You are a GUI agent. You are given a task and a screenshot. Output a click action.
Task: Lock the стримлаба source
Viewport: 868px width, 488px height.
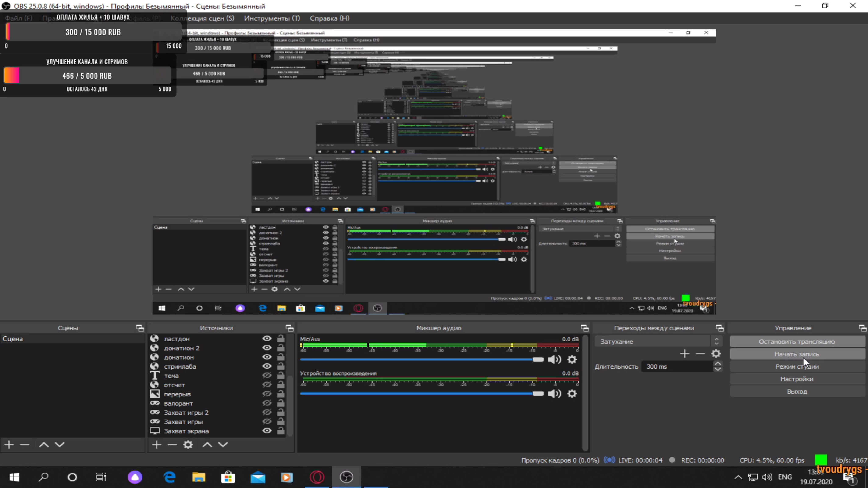click(x=281, y=366)
